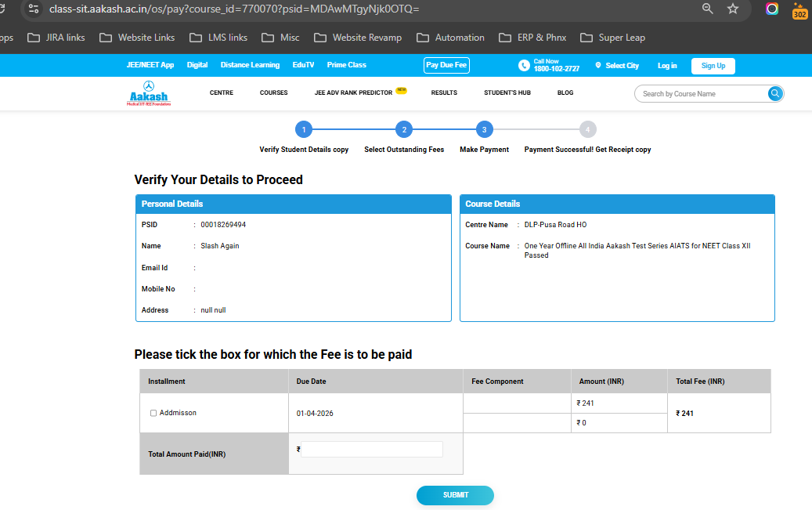Click the SUBMIT button
Image resolution: width=812 pixels, height=510 pixels.
coord(455,495)
